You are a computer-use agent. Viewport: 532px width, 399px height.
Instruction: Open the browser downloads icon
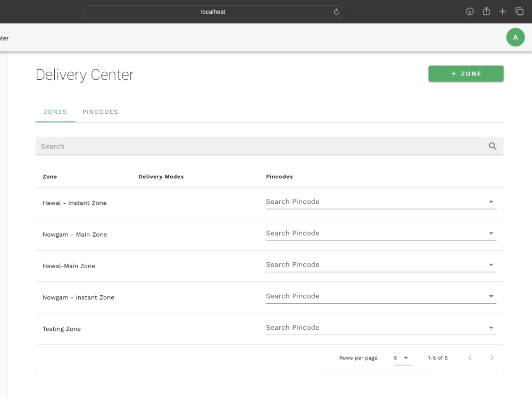[470, 12]
